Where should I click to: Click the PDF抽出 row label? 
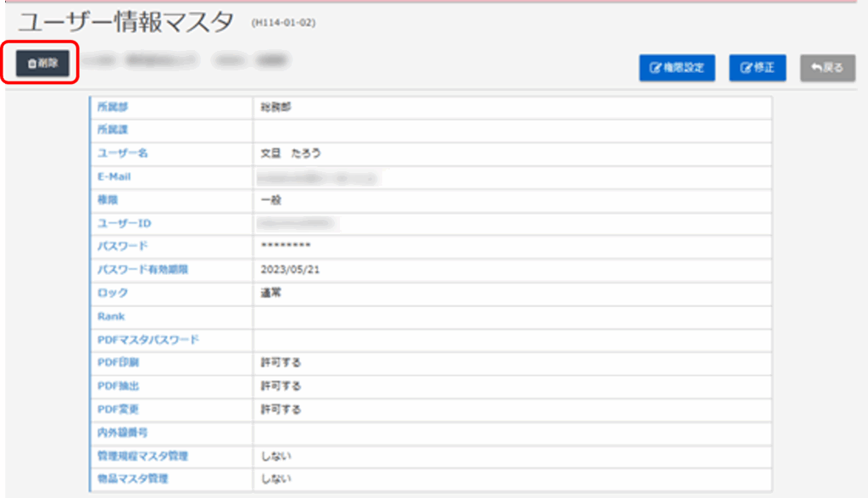click(x=118, y=386)
